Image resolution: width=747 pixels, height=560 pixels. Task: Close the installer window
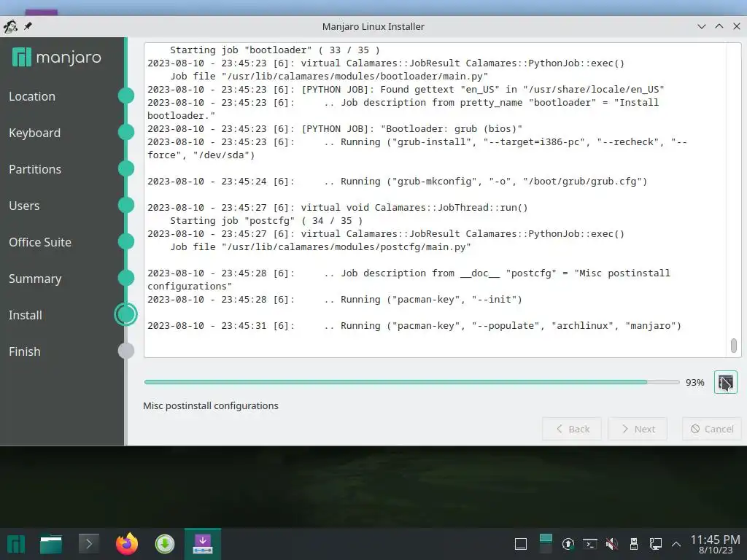(x=737, y=26)
